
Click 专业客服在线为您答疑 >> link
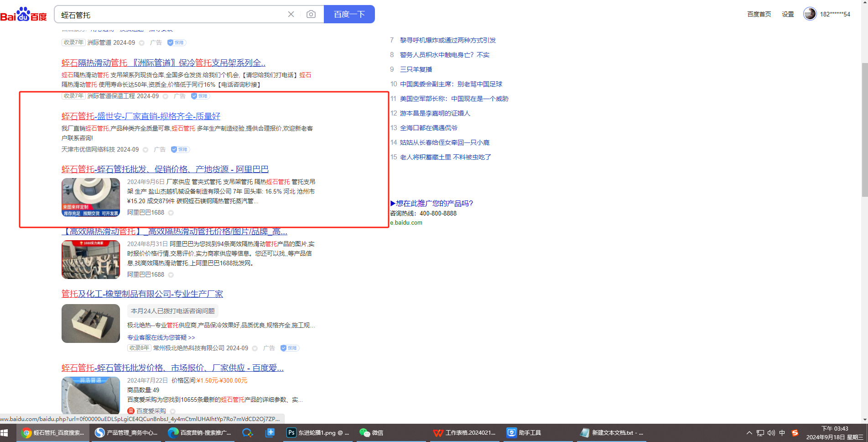click(161, 337)
